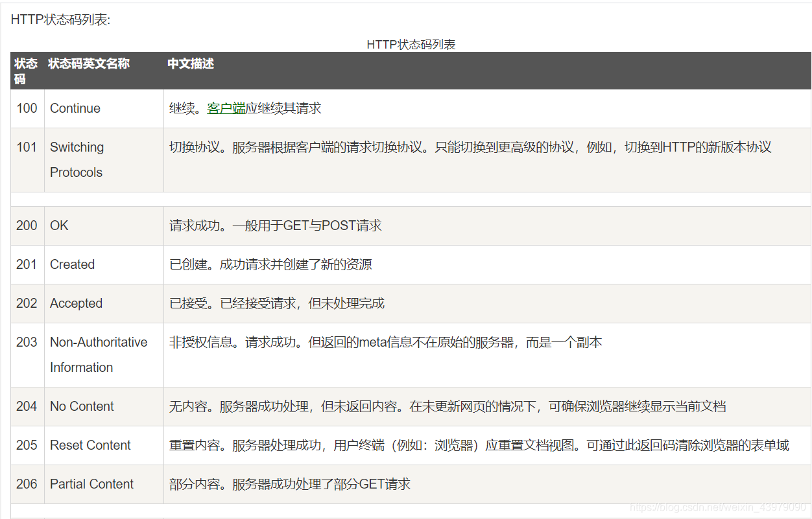
Task: Click the centered HTTP状态码列表 table caption
Action: click(x=411, y=45)
